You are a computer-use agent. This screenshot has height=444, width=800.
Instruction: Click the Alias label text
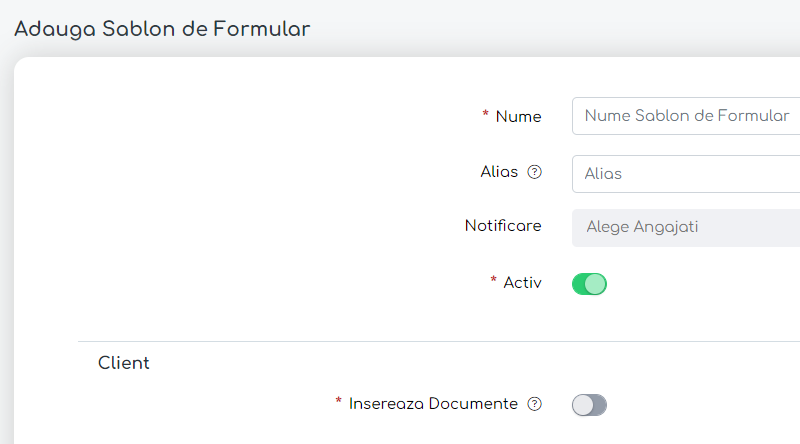(x=499, y=172)
